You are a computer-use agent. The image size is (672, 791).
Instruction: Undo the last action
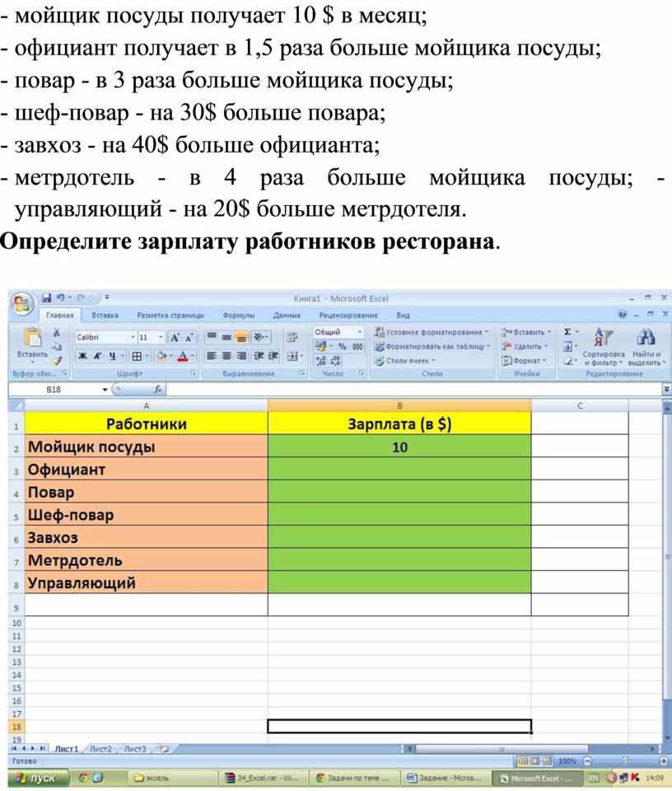tap(60, 298)
